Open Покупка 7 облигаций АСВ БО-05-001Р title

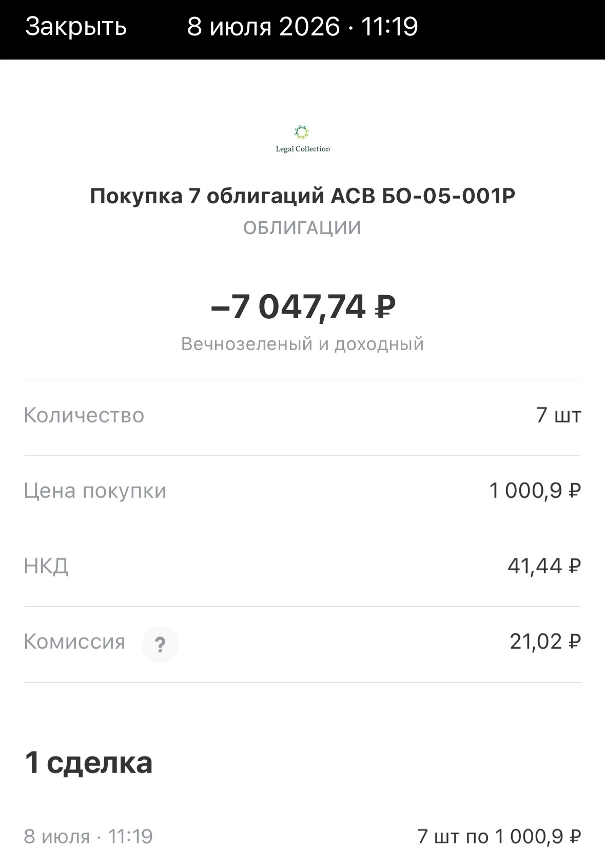point(303,196)
